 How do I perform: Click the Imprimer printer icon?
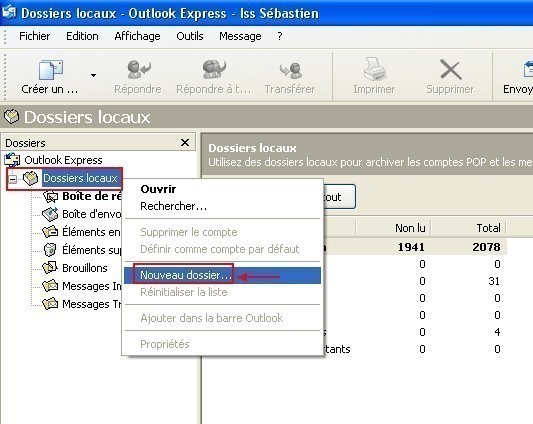pos(374,69)
